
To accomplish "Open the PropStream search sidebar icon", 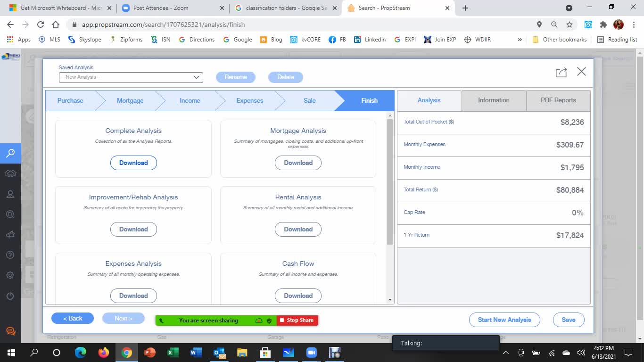I will click(10, 153).
